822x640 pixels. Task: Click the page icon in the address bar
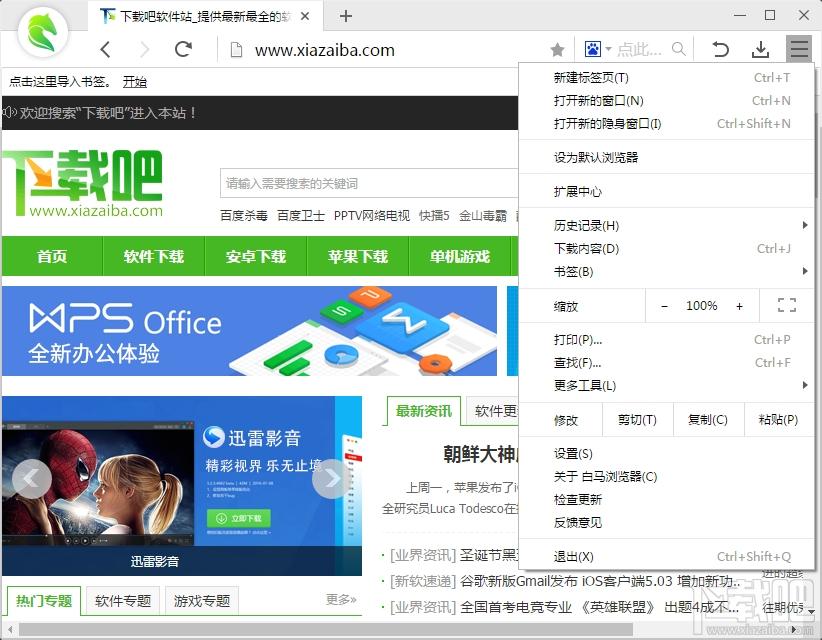point(236,50)
